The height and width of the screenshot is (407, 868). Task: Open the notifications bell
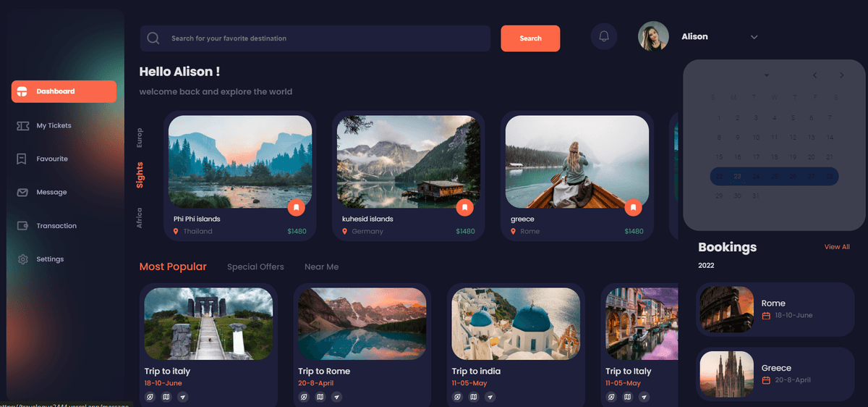coord(604,37)
